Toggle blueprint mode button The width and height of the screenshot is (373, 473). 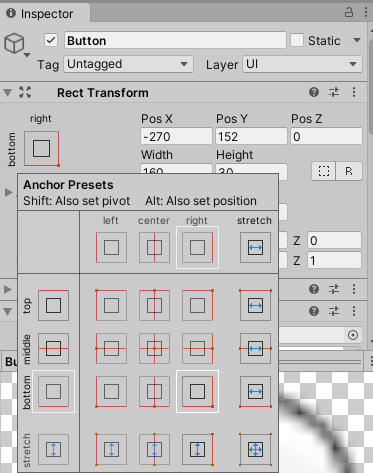coord(324,171)
